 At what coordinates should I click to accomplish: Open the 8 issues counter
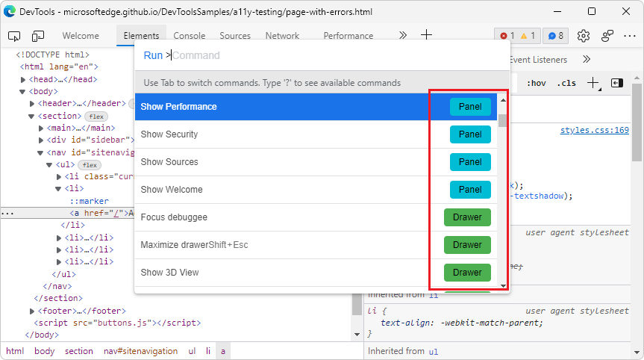click(556, 36)
